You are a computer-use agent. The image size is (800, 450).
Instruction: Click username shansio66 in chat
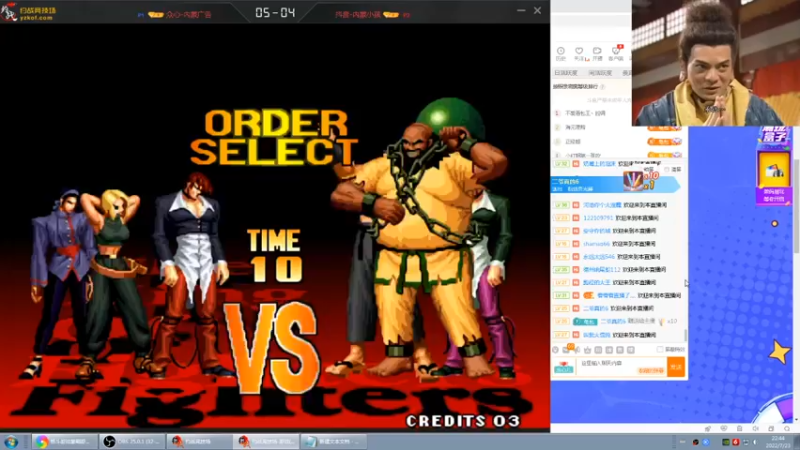pyautogui.click(x=596, y=244)
